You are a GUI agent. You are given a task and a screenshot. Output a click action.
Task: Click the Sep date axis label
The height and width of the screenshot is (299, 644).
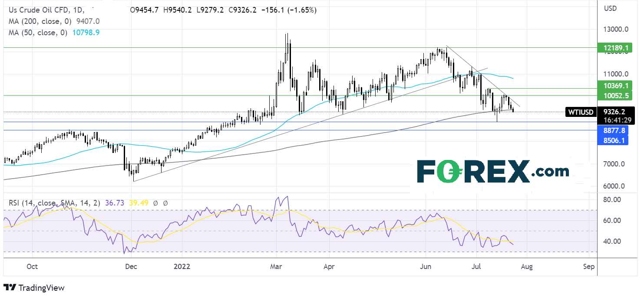588,266
